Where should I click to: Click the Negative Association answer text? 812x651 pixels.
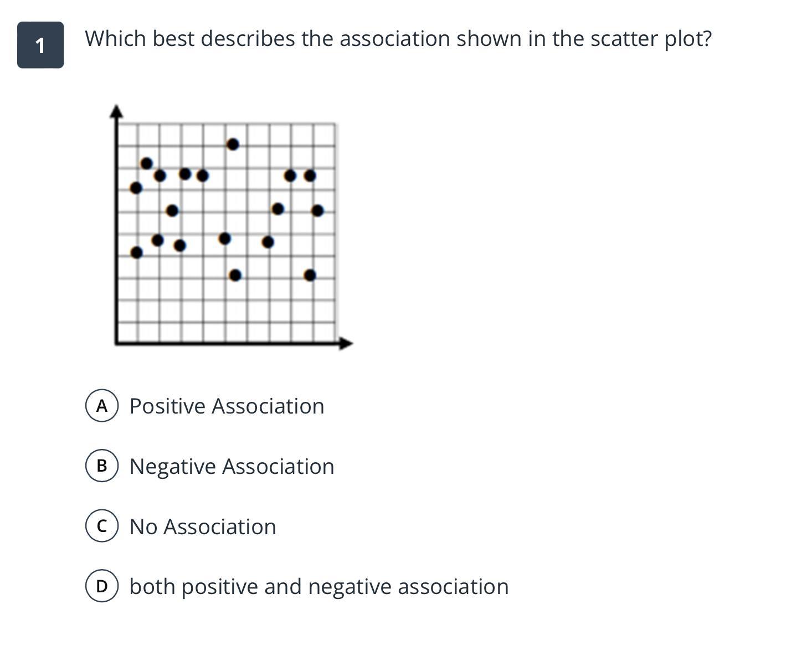click(x=232, y=466)
